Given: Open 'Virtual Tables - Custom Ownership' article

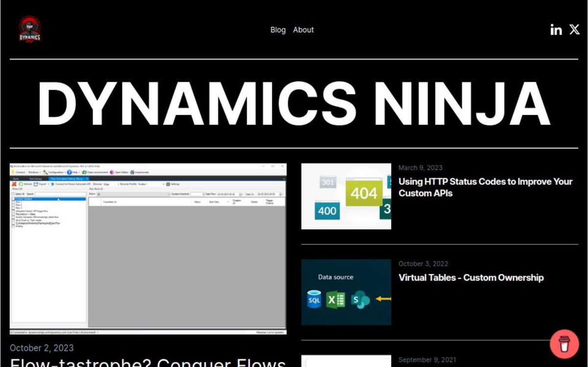Looking at the screenshot, I should click(x=471, y=278).
